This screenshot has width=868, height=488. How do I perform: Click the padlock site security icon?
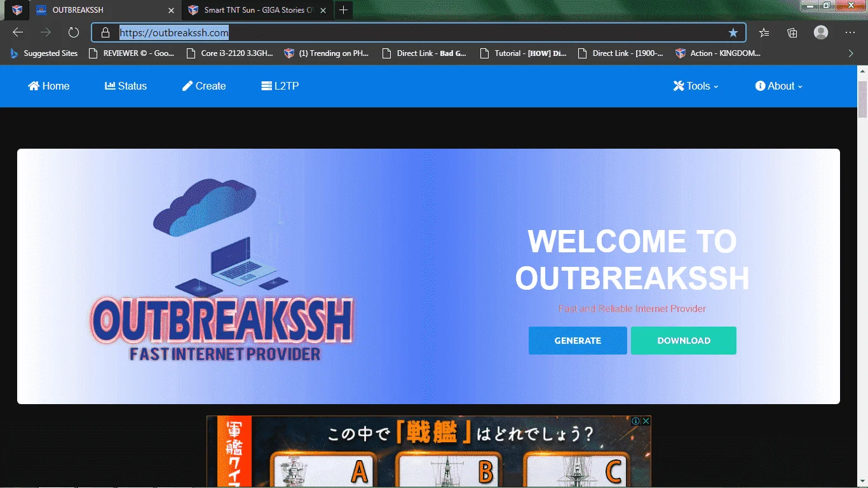tap(105, 33)
